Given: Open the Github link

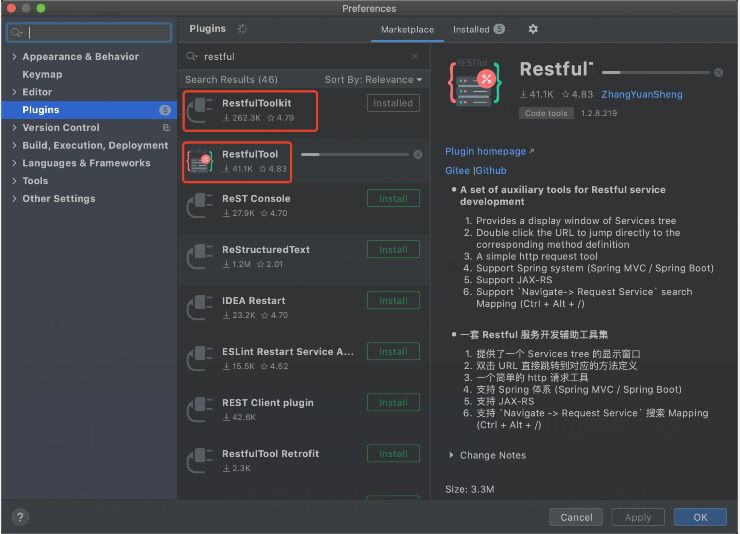Looking at the screenshot, I should (x=491, y=171).
